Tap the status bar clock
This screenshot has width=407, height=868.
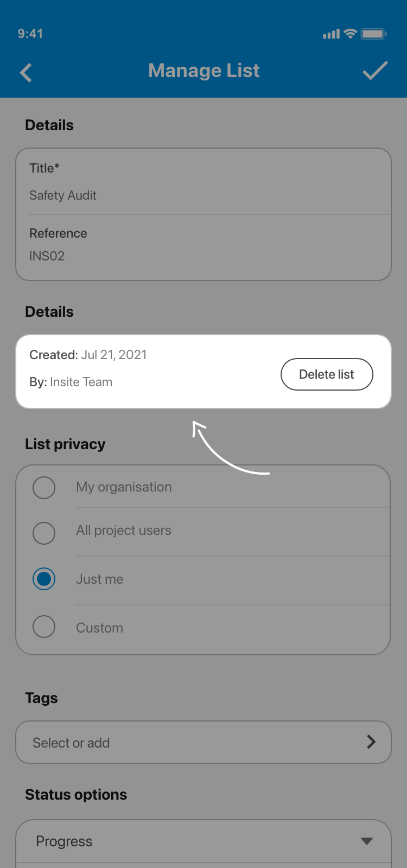(x=30, y=34)
